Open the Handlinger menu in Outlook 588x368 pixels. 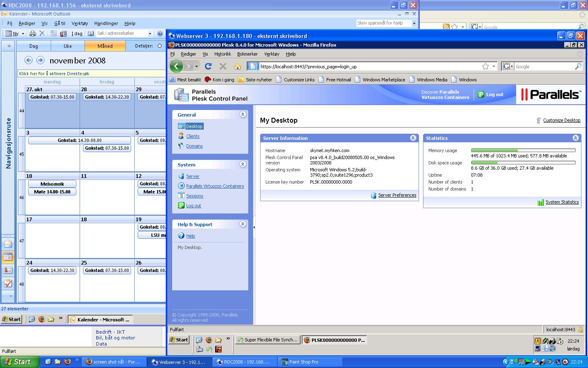pyautogui.click(x=106, y=23)
